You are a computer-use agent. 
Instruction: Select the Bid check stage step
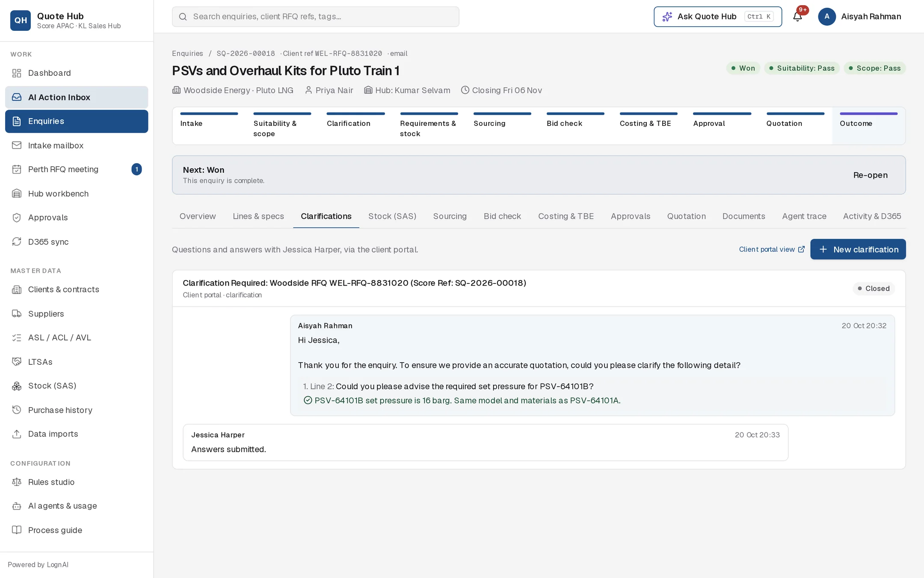[575, 126]
